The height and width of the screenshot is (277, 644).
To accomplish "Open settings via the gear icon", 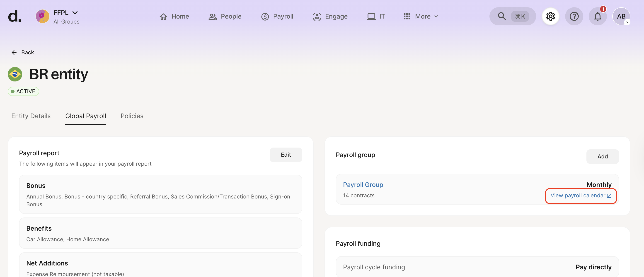I will tap(550, 16).
